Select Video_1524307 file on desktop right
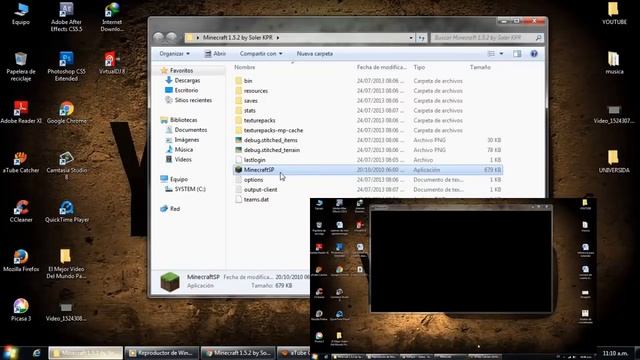 click(x=614, y=114)
